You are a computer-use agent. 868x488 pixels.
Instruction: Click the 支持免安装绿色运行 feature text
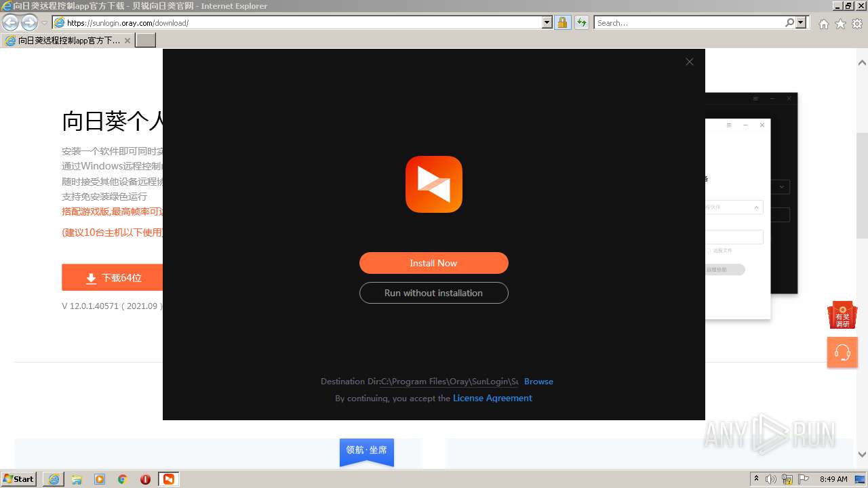point(104,197)
